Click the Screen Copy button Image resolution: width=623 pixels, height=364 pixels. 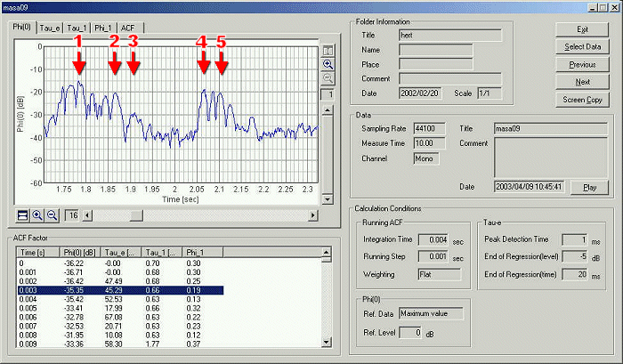click(x=582, y=100)
